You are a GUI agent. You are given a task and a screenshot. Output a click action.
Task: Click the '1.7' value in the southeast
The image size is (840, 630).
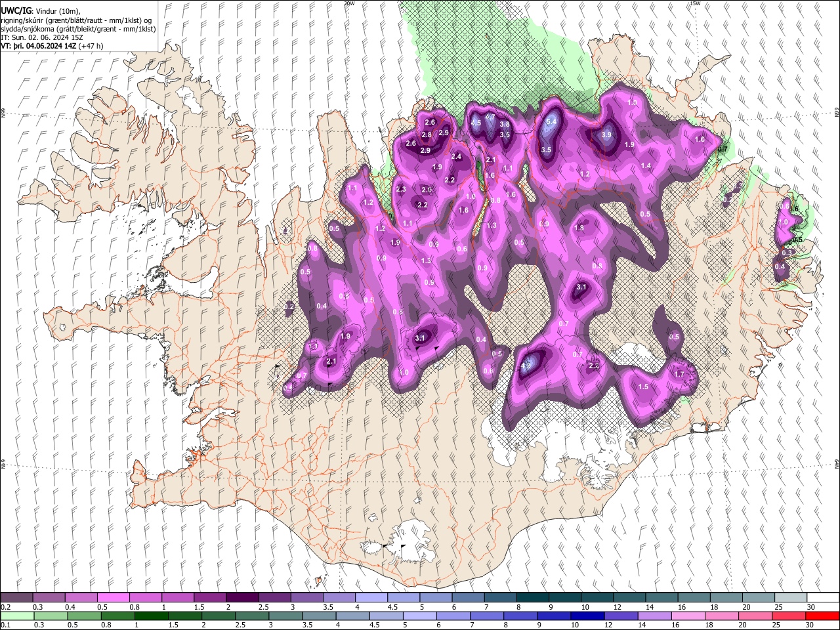[x=679, y=374]
